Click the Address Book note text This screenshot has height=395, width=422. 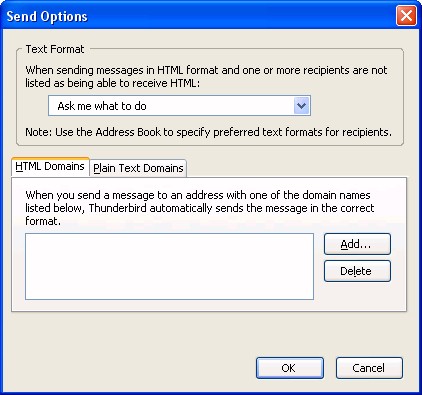(209, 132)
